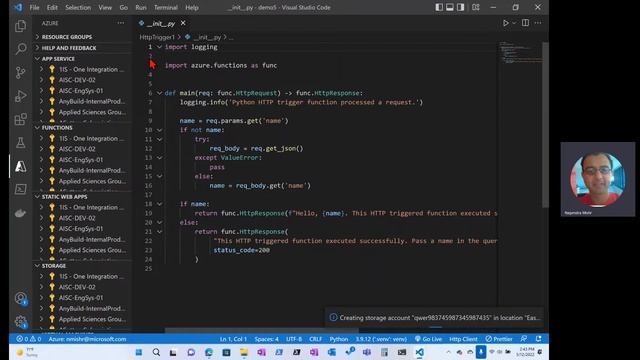Open the Accounts menu icon
The height and width of the screenshot is (360, 640).
point(20,298)
